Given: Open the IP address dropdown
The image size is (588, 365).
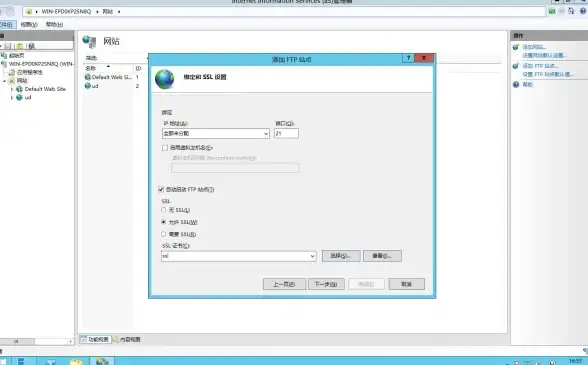Looking at the screenshot, I should click(266, 134).
